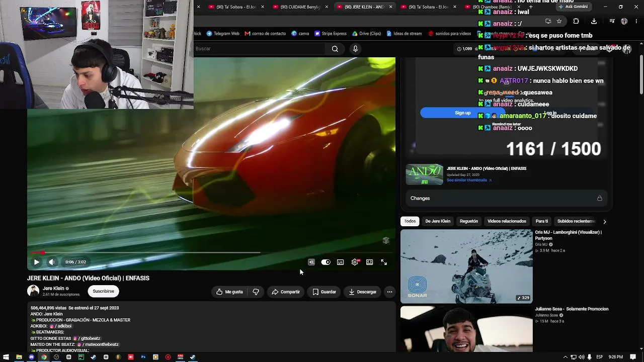644x362 pixels.
Task: Select the Reguetón filter chip
Action: click(x=469, y=221)
